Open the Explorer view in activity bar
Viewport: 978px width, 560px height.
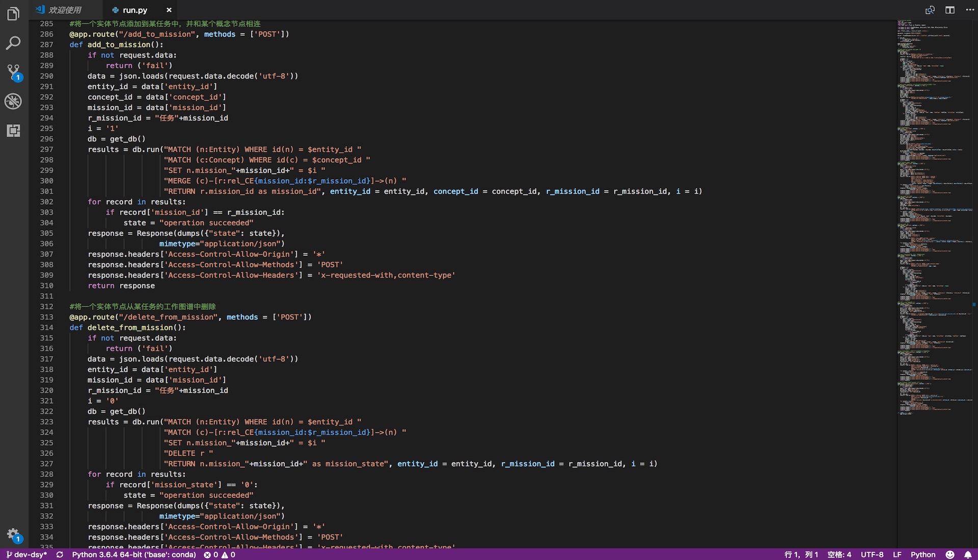pyautogui.click(x=13, y=14)
